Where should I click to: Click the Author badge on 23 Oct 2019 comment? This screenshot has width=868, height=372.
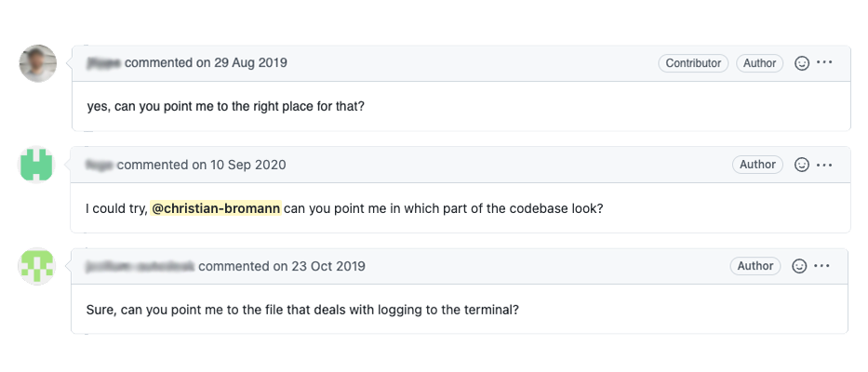755,266
